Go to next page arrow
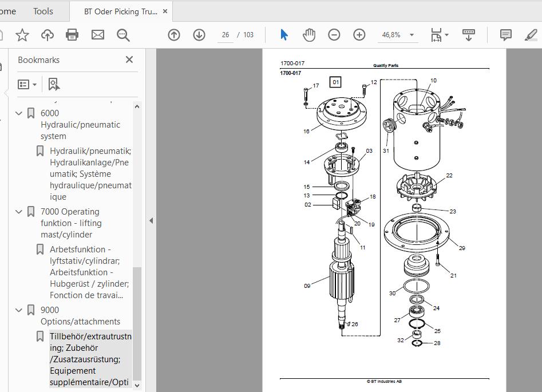Viewport: 542px width, 392px height. [x=199, y=35]
